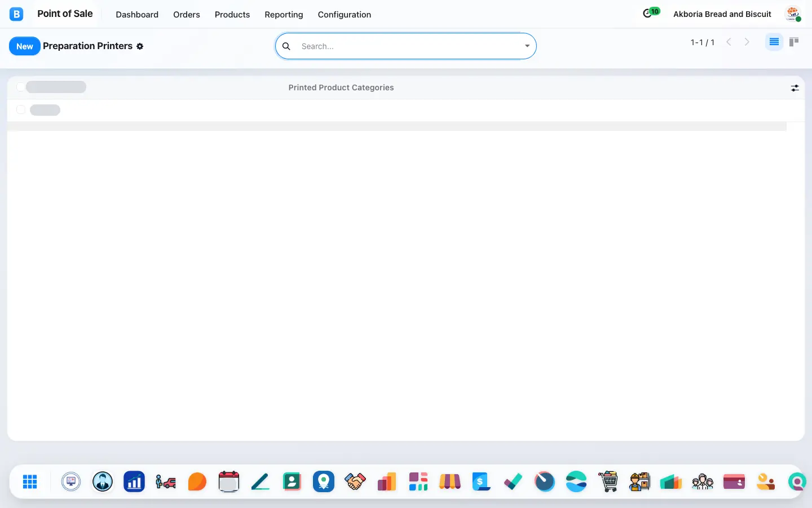Expand the search options dropdown arrow

527,46
